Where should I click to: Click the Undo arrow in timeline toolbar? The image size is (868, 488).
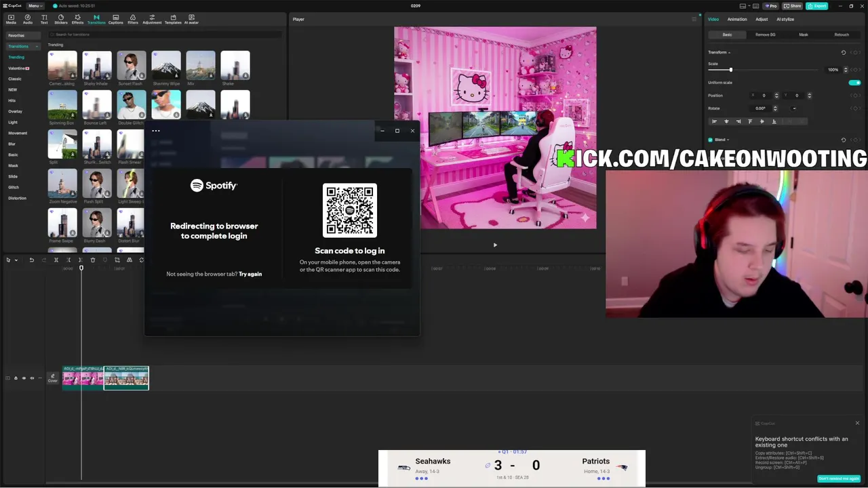click(31, 260)
